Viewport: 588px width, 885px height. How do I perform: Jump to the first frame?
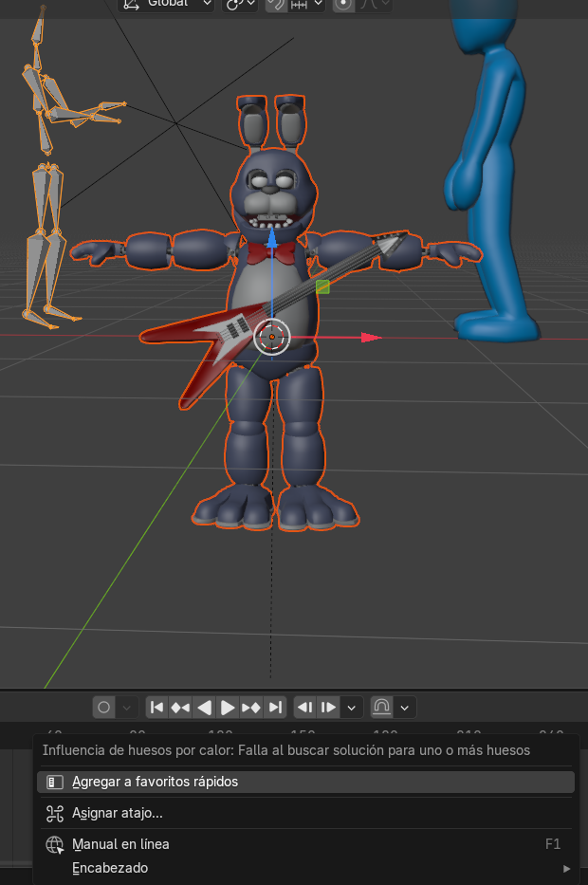pyautogui.click(x=156, y=708)
